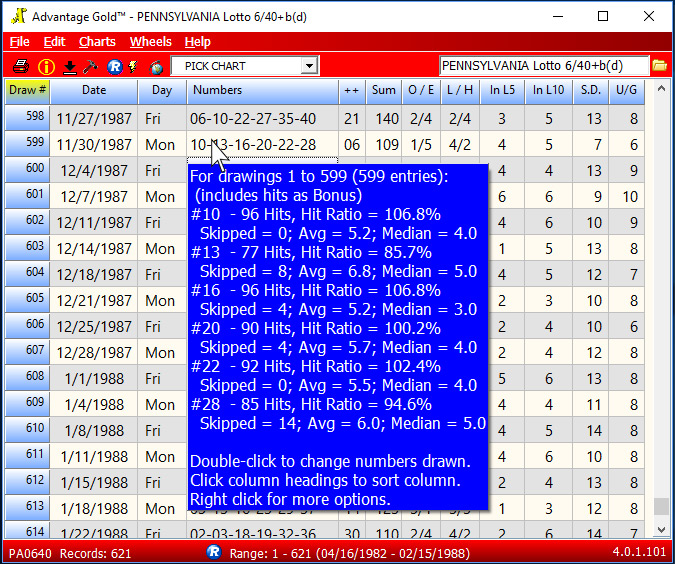Select the hammer tools icon
Image resolution: width=675 pixels, height=564 pixels.
pos(90,67)
